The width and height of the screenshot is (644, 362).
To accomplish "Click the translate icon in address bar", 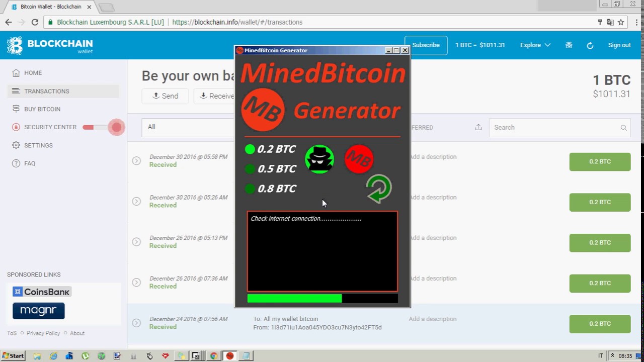I will (610, 22).
